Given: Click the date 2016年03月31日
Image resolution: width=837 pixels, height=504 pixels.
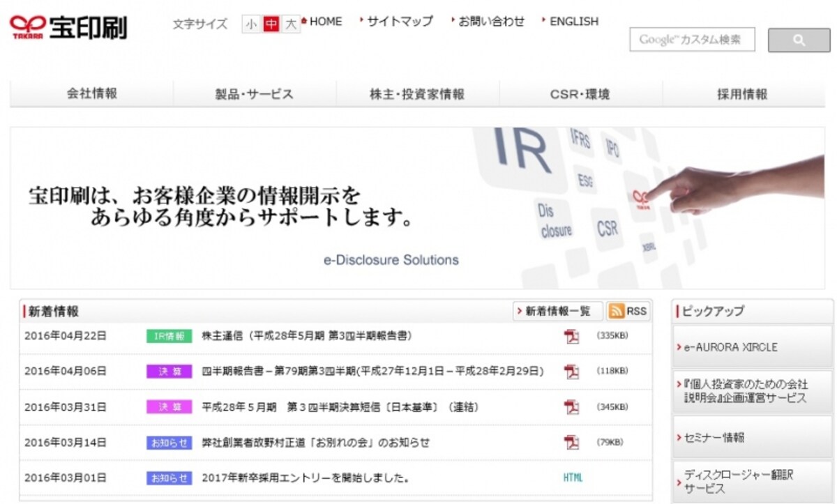Looking at the screenshot, I should pos(66,406).
